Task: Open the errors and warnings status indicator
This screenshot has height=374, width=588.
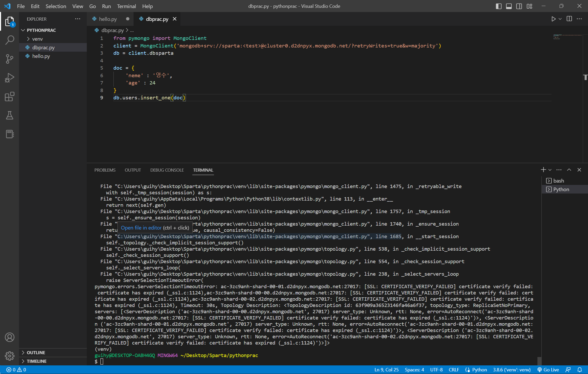Action: [x=16, y=370]
